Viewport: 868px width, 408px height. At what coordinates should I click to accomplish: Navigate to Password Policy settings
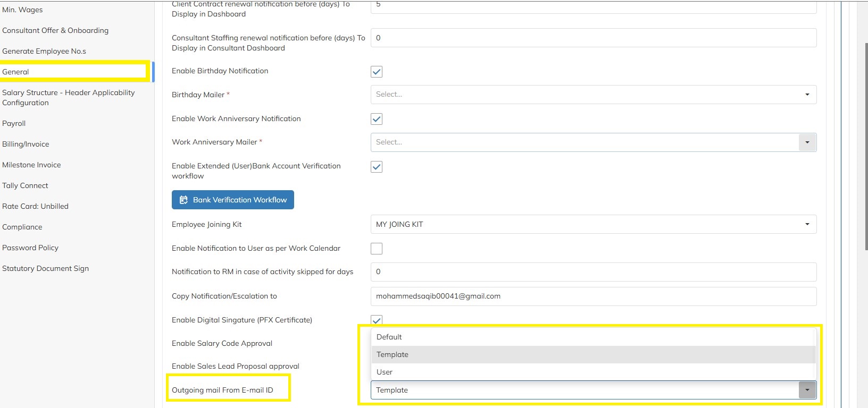point(30,248)
